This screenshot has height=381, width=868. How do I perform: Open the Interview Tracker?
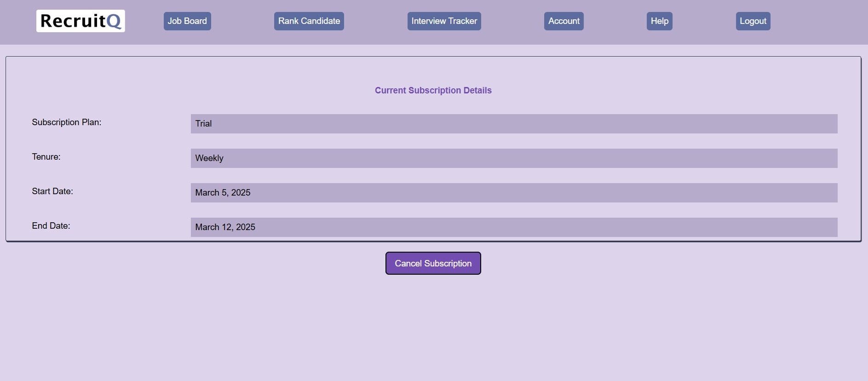(x=444, y=21)
